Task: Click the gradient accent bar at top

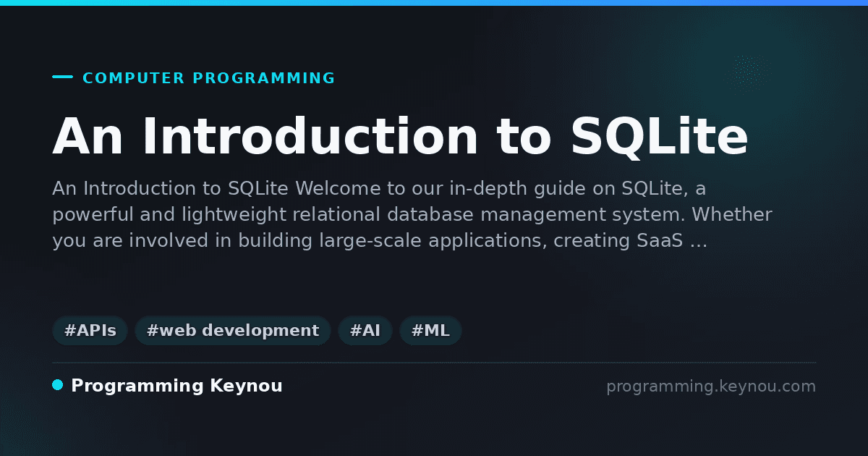Action: tap(434, 3)
